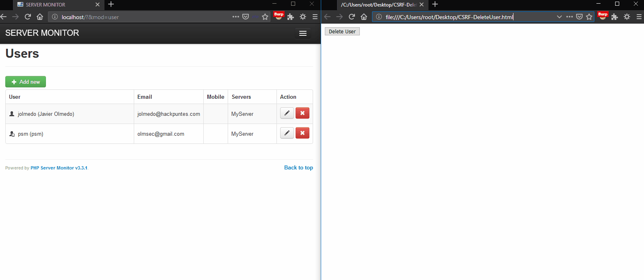Click jolmedo (Javier Olmedo) user name
The image size is (644, 280).
tap(46, 114)
